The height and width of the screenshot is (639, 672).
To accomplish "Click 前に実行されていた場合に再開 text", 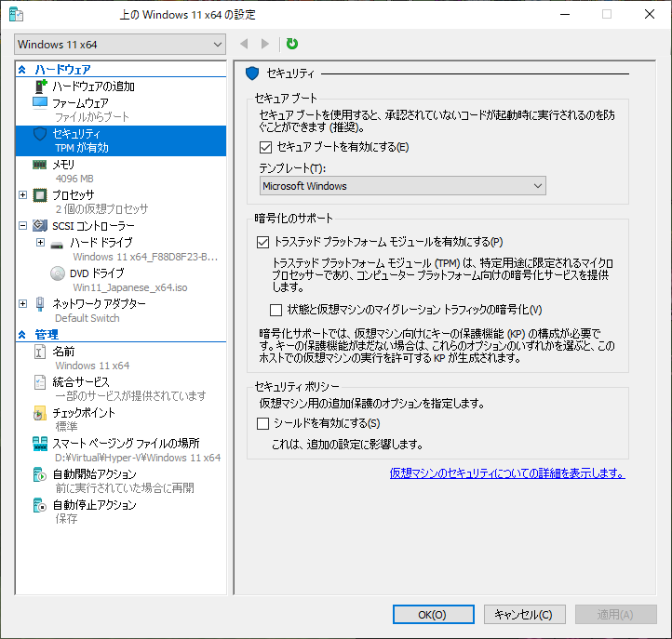I will [125, 488].
